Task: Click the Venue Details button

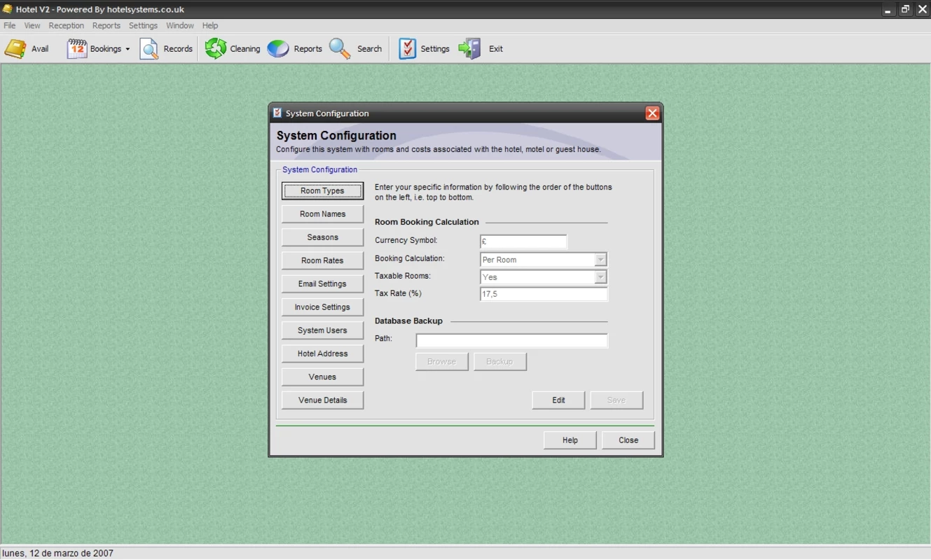Action: pos(322,400)
